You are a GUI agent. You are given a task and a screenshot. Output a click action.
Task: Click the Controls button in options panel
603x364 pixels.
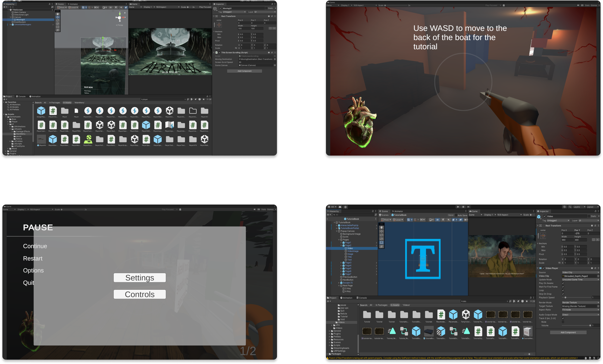tap(140, 294)
